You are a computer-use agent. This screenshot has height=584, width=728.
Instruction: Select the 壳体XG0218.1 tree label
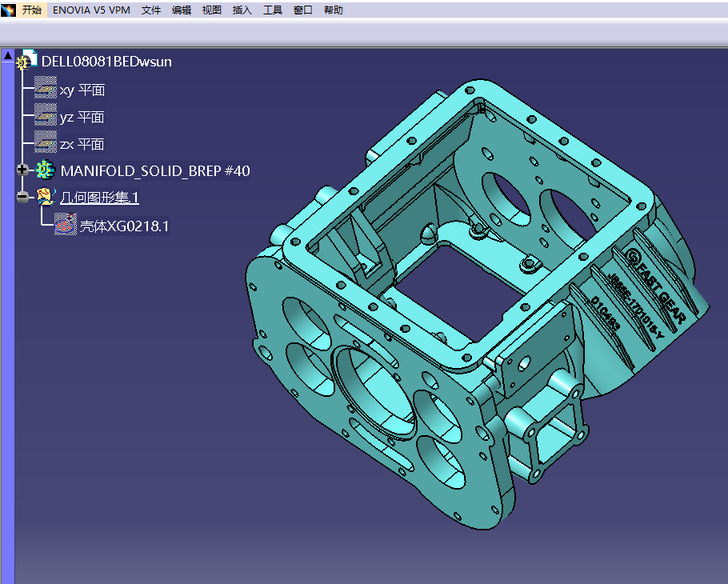124,226
